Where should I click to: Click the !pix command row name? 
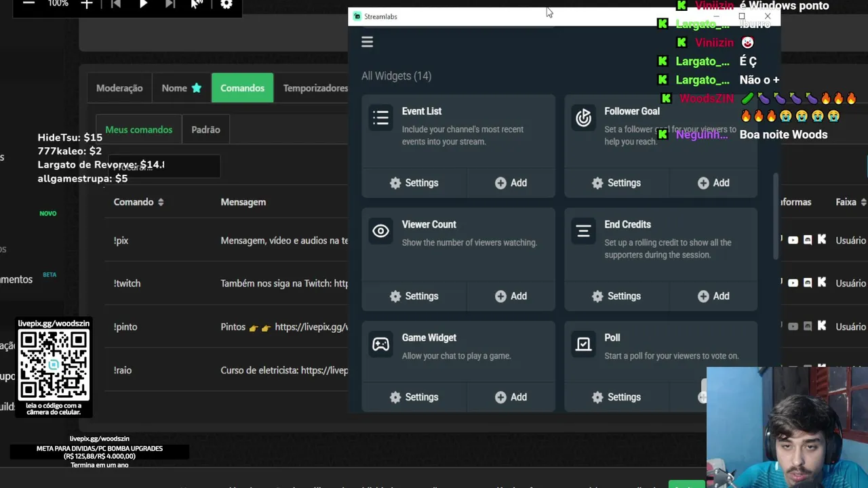(121, 241)
